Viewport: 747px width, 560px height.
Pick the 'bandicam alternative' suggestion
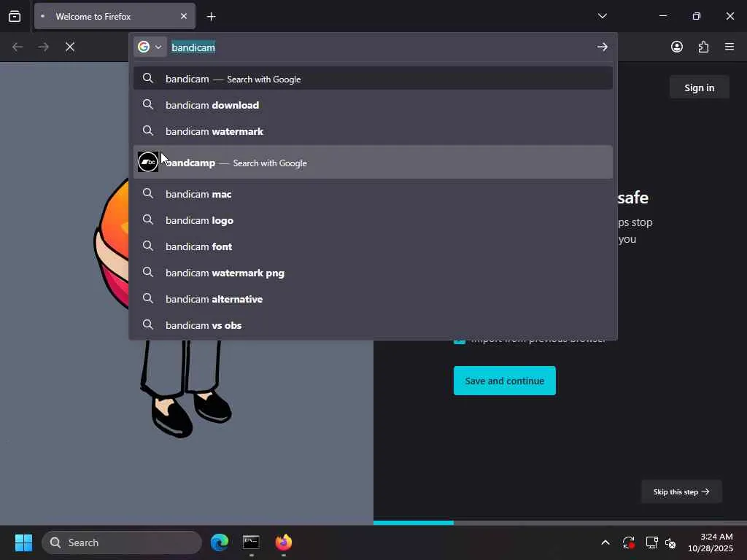point(373,298)
